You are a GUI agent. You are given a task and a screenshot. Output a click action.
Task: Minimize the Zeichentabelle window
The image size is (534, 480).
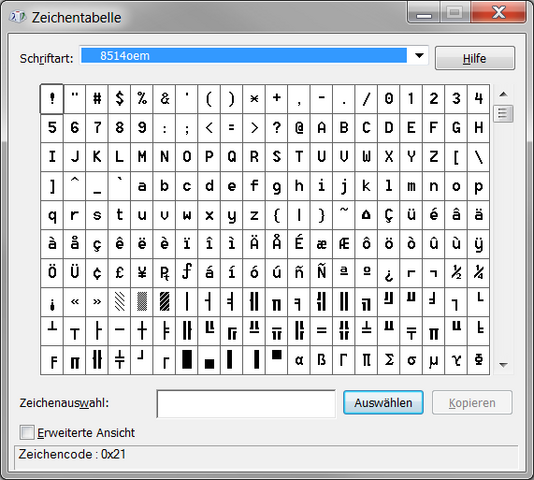(424, 14)
